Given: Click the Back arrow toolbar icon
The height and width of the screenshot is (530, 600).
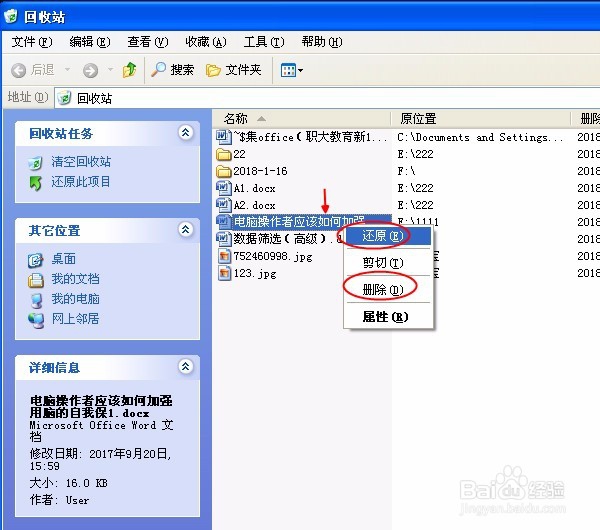Looking at the screenshot, I should click(x=18, y=70).
